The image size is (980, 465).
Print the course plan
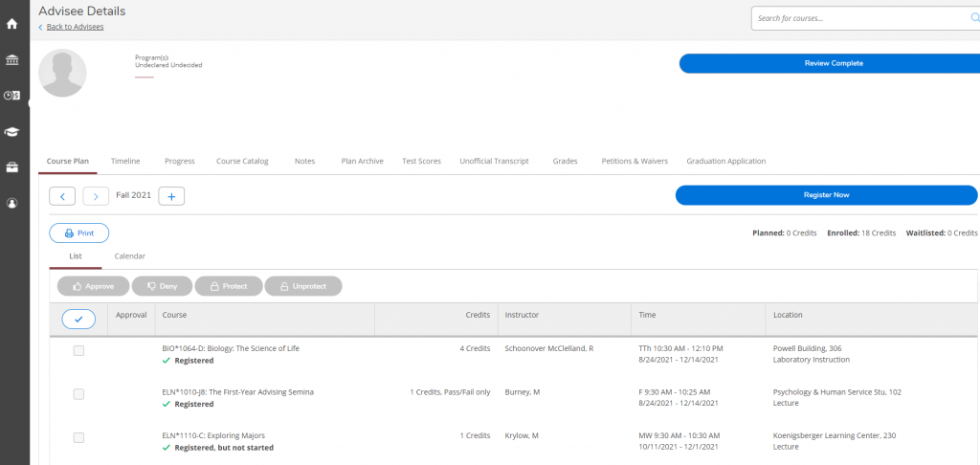[x=78, y=232]
